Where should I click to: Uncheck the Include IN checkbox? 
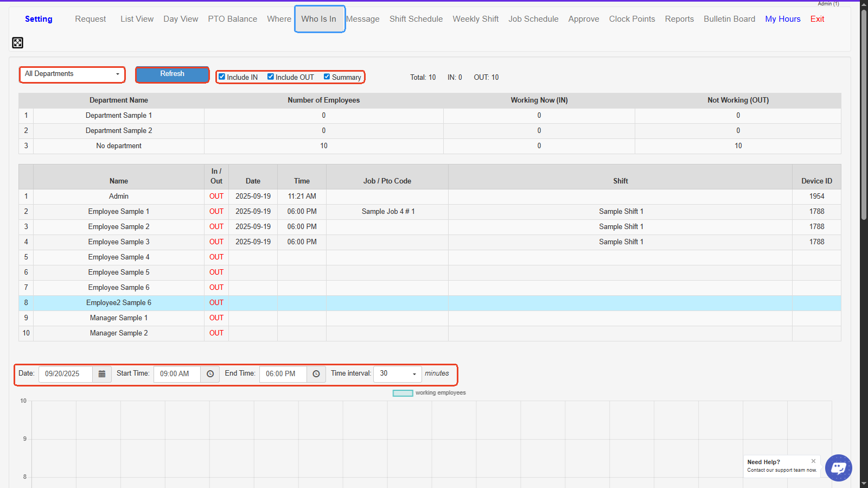(x=222, y=77)
